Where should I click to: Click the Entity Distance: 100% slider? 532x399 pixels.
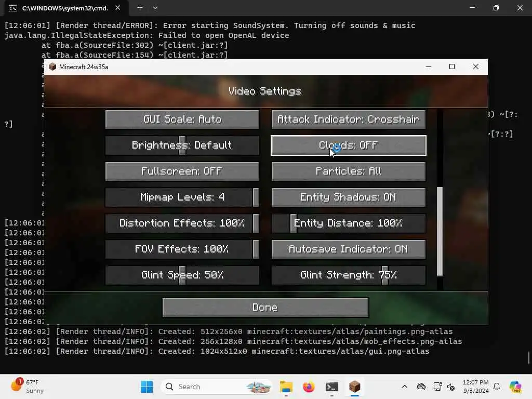click(349, 223)
